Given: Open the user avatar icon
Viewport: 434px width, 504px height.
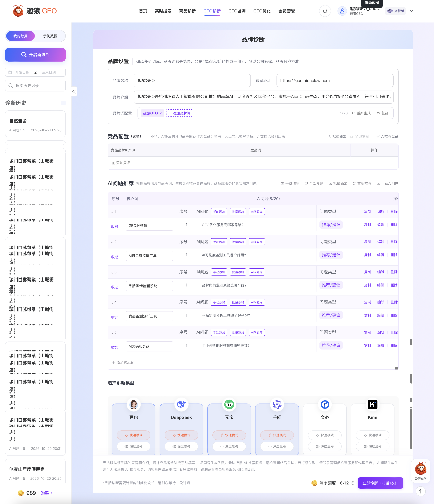Looking at the screenshot, I should (342, 11).
